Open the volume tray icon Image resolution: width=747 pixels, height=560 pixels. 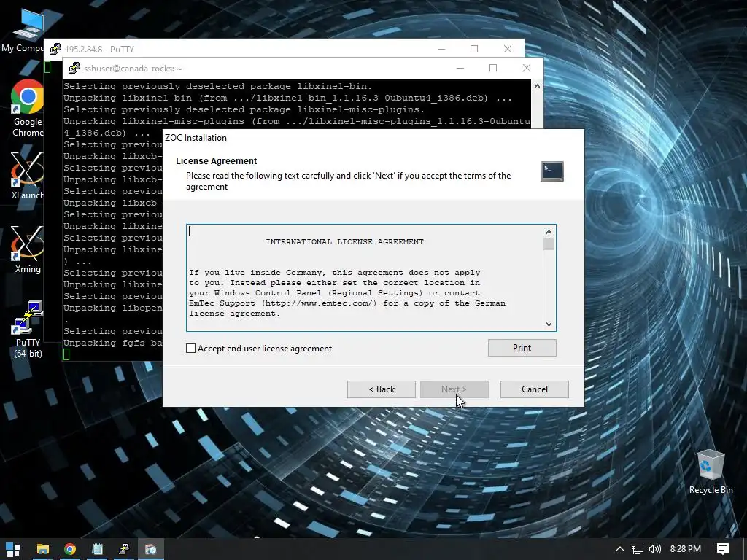[x=655, y=549]
